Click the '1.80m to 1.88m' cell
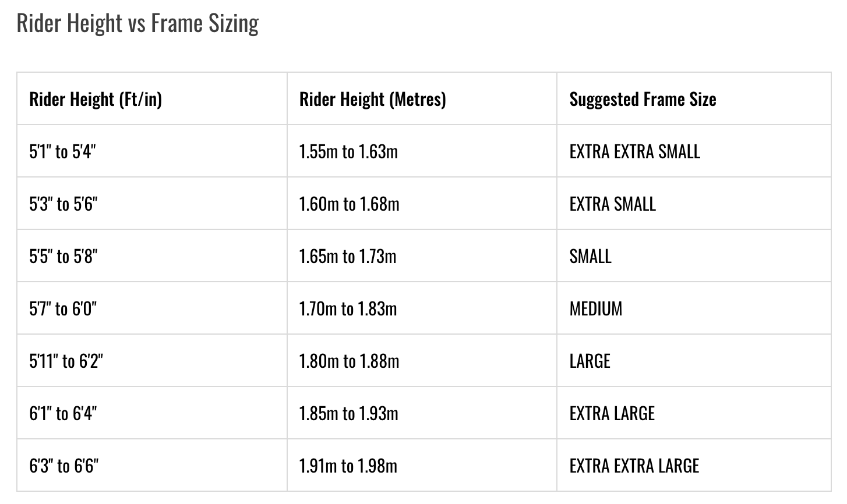The height and width of the screenshot is (504, 847). click(349, 361)
